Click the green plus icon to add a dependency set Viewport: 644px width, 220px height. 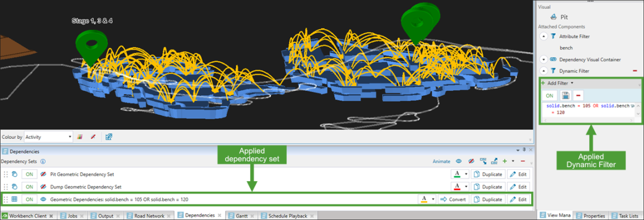click(x=505, y=162)
